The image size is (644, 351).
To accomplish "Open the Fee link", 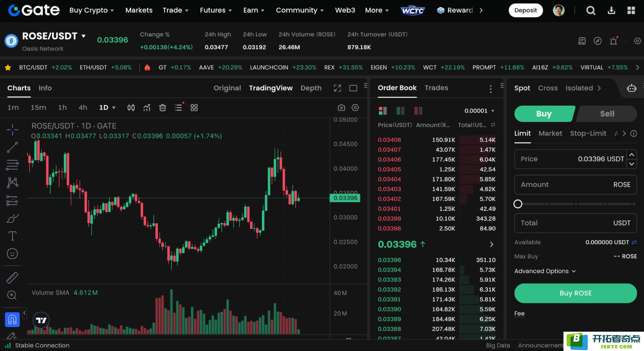I will (519, 313).
